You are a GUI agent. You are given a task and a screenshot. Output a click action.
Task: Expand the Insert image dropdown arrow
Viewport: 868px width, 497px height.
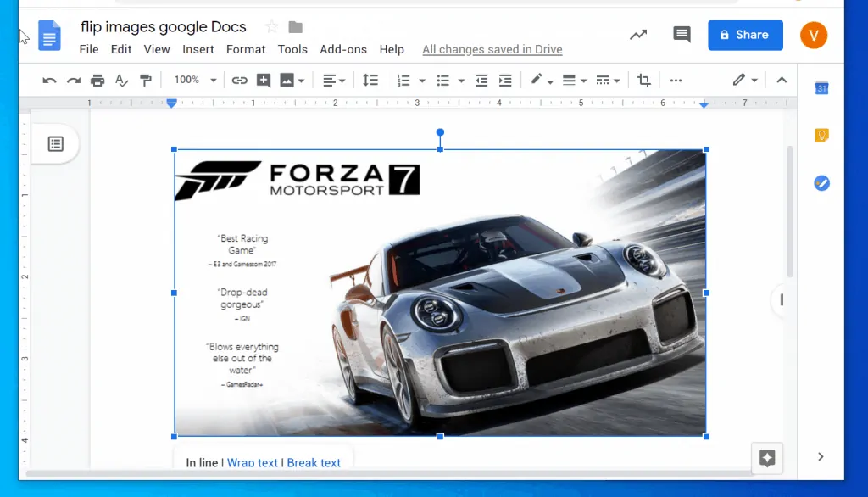(x=301, y=81)
